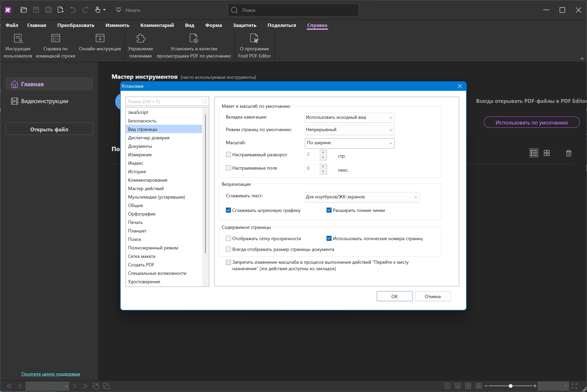587x392 pixels.
Task: Switch to the Защитить ribbon tab
Action: tap(245, 25)
